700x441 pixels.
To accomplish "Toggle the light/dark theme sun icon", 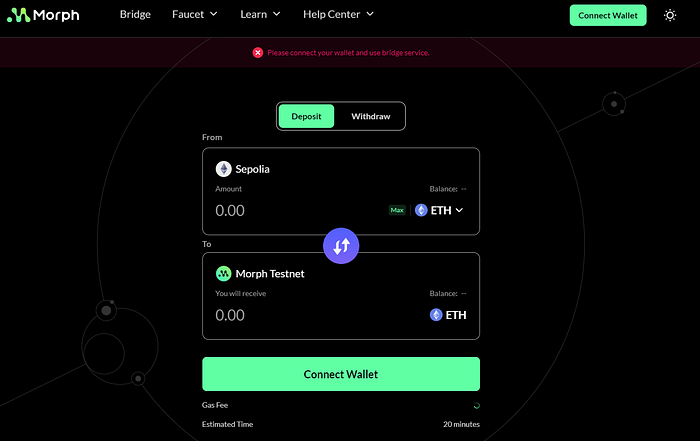I will (670, 15).
